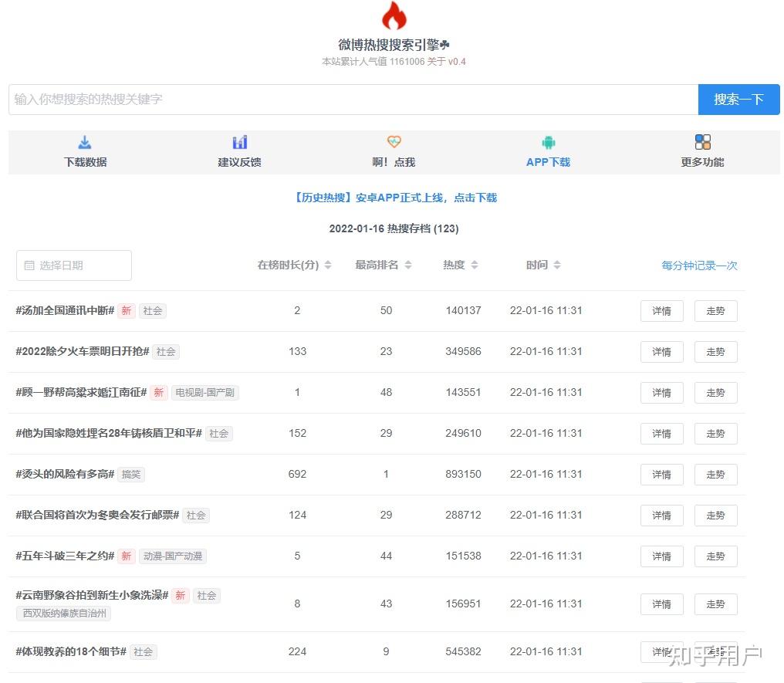
Task: Click topic #五年斗破三年之约#
Action: pos(65,556)
